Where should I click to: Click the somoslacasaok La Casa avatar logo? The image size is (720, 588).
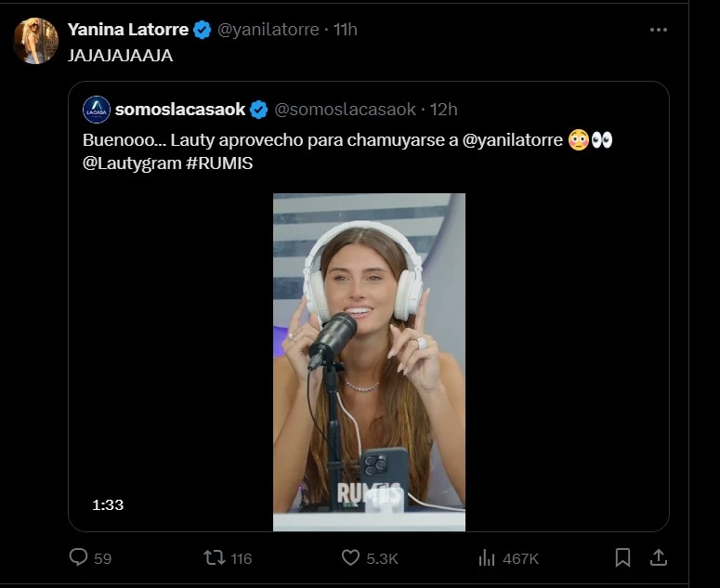(97, 110)
